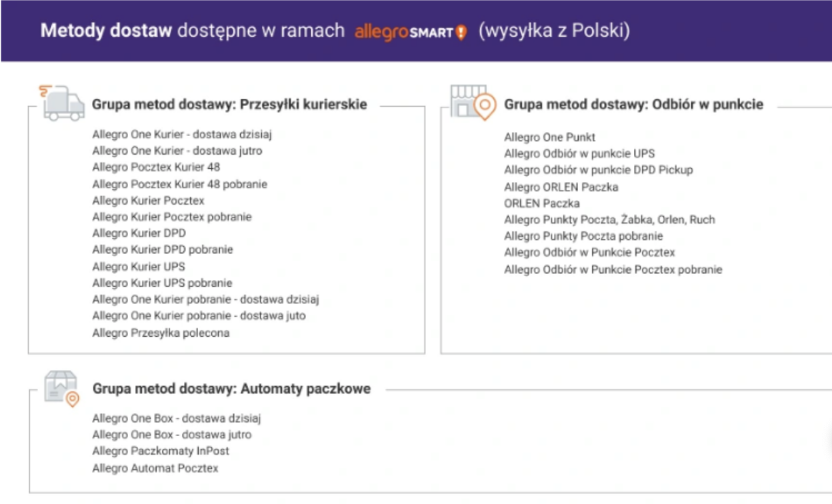This screenshot has width=832, height=504.
Task: Click the 'Allegro Kurier UPS' list item
Action: [139, 267]
